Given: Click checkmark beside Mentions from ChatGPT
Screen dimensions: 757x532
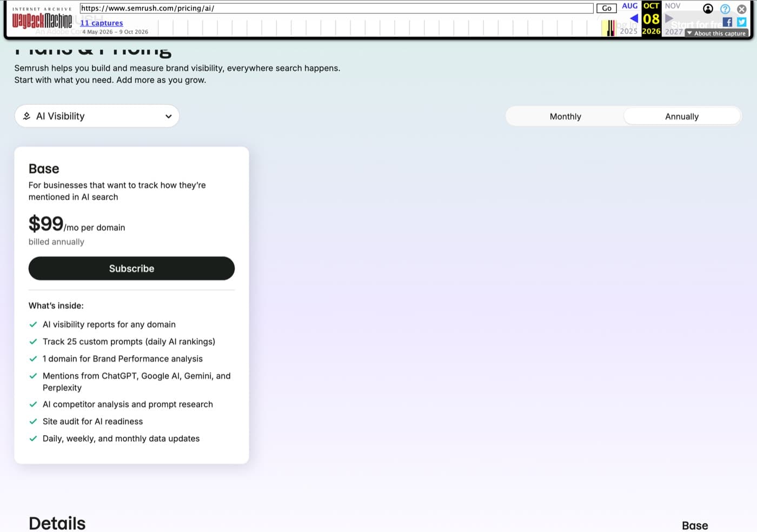Looking at the screenshot, I should [x=33, y=376].
